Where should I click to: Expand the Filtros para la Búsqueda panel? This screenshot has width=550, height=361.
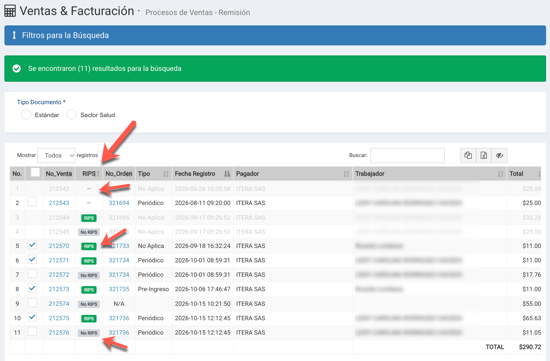click(x=275, y=35)
